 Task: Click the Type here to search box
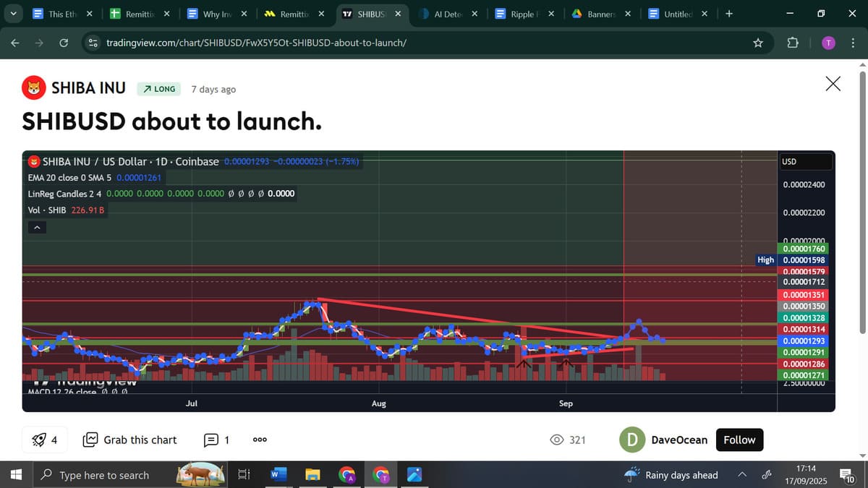[130, 475]
